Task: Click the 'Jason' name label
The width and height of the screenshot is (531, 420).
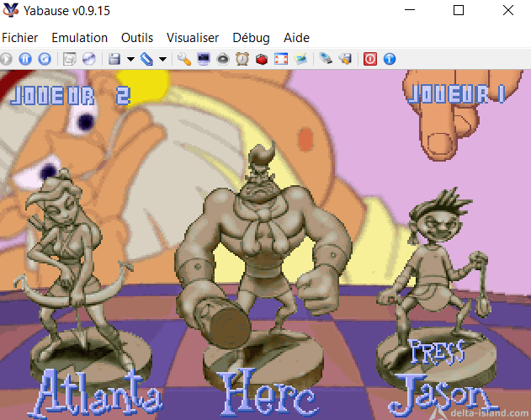Action: click(x=443, y=395)
